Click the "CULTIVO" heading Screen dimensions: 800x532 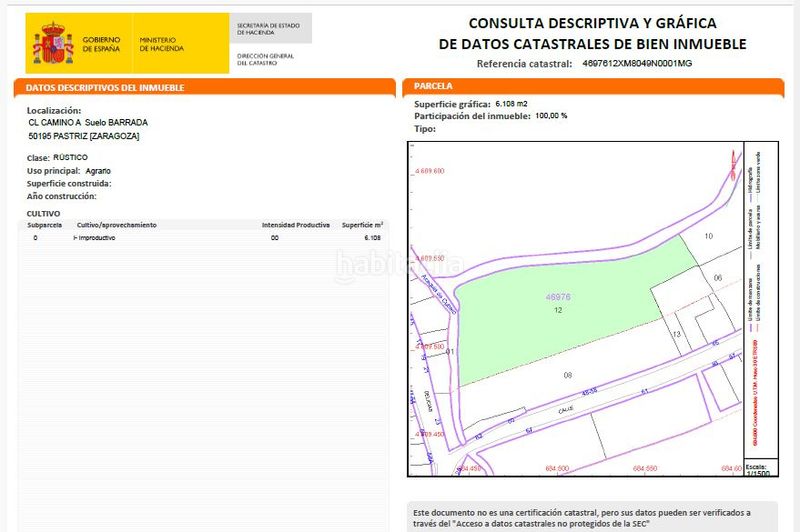click(43, 214)
